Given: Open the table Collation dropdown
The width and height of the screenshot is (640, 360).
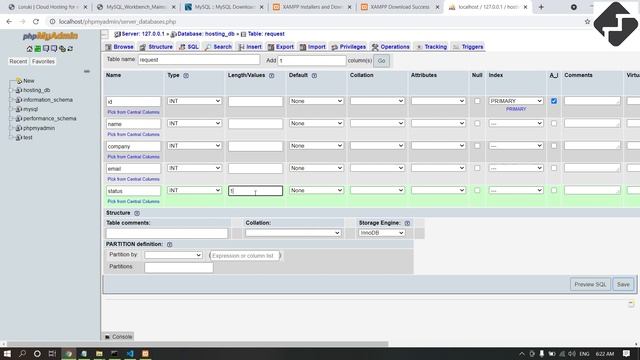Looking at the screenshot, I should 293,233.
